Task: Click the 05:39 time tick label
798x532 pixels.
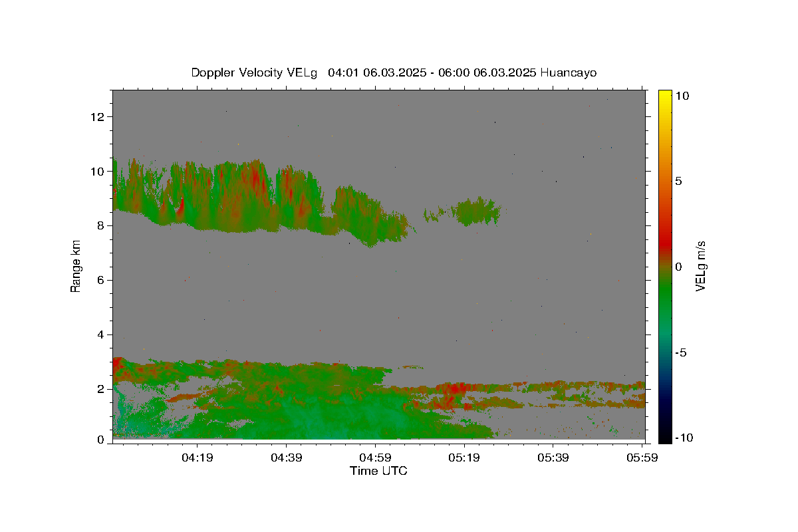Action: tap(553, 458)
